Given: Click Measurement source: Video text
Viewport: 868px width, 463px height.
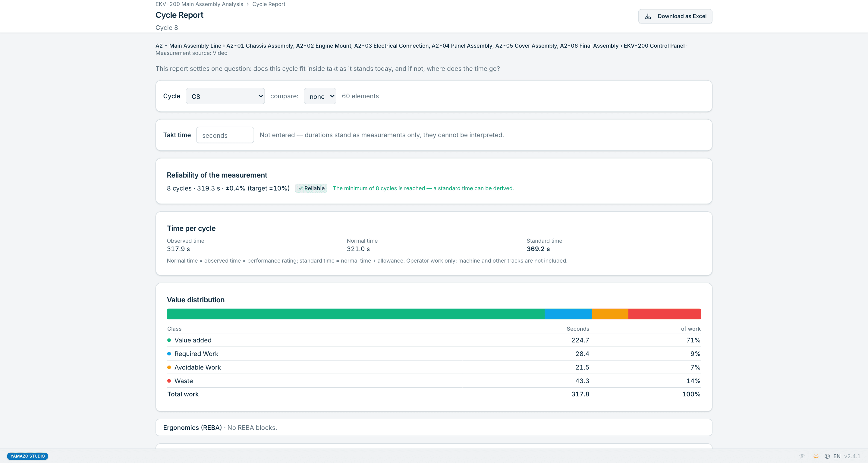Looking at the screenshot, I should [x=191, y=53].
